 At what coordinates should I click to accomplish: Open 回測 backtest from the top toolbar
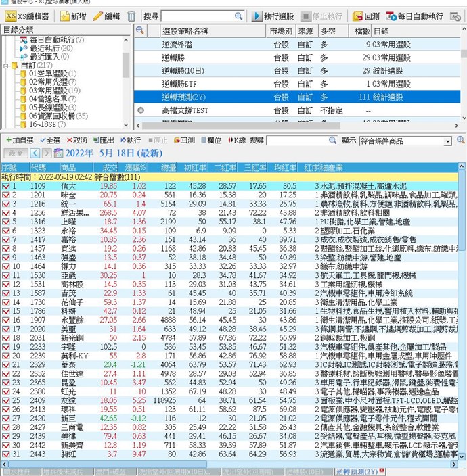(x=365, y=16)
